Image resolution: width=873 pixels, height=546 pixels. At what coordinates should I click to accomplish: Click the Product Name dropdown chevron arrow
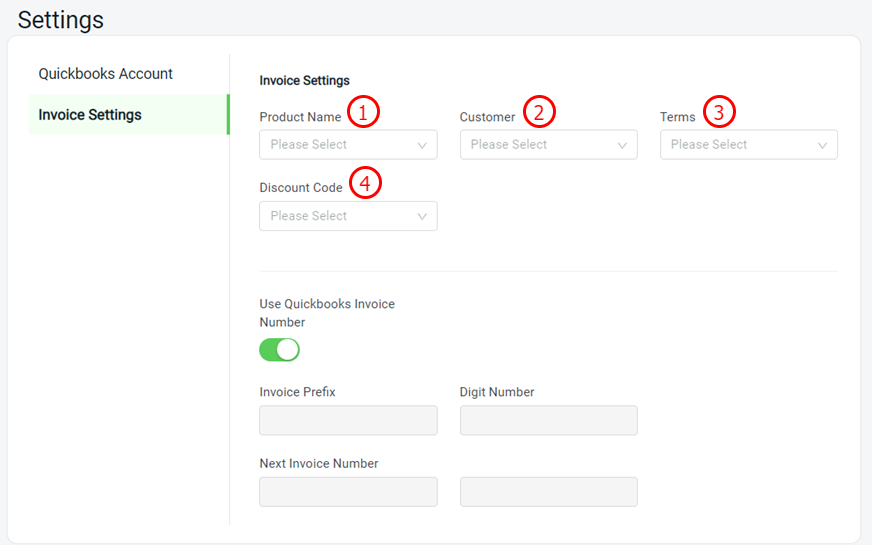coord(422,145)
